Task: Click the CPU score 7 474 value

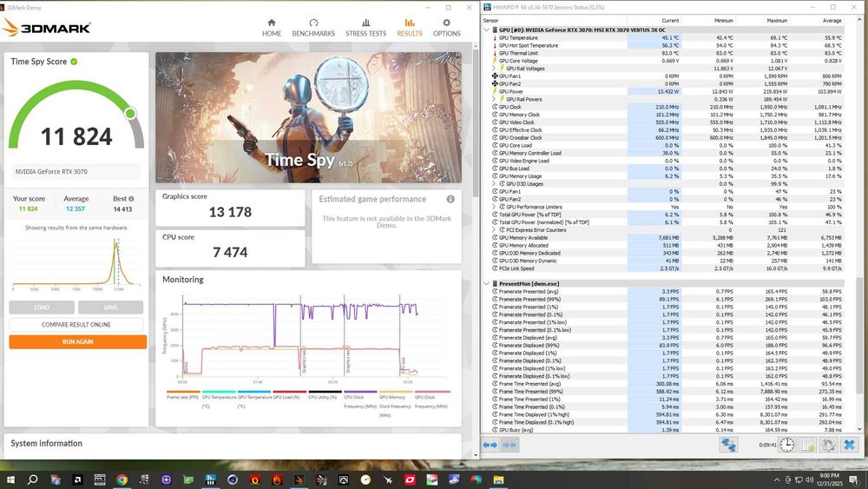Action: pos(230,253)
